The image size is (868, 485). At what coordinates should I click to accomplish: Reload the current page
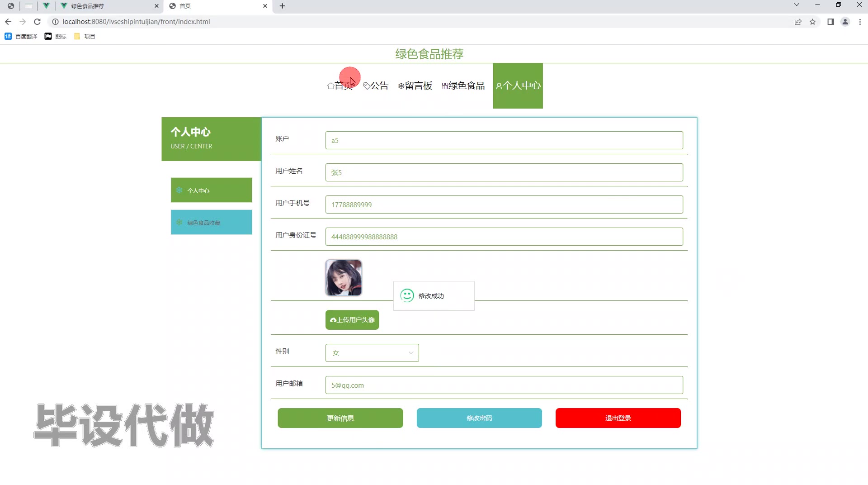(x=38, y=22)
